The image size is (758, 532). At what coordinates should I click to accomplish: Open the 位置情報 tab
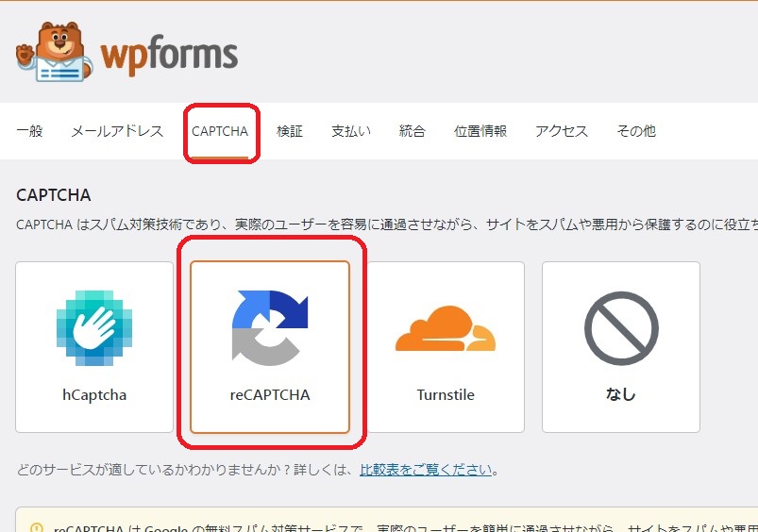coord(480,131)
